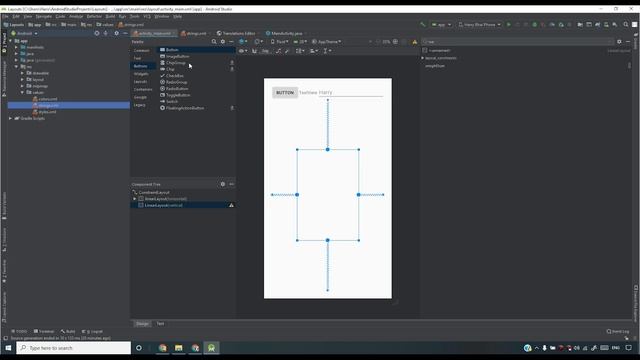Open the Containers palette category
The width and height of the screenshot is (640, 360).
(143, 89)
